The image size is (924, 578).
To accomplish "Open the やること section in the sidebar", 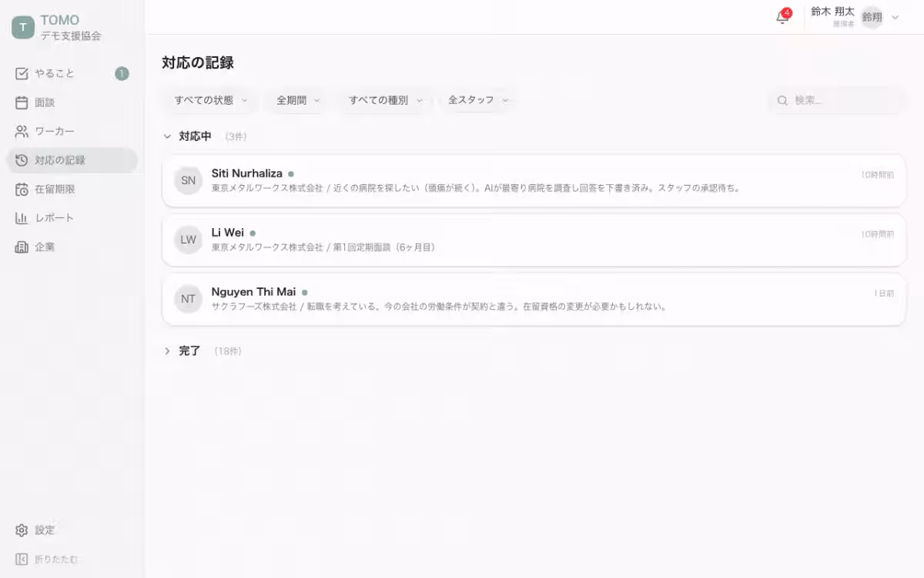I will (x=50, y=73).
